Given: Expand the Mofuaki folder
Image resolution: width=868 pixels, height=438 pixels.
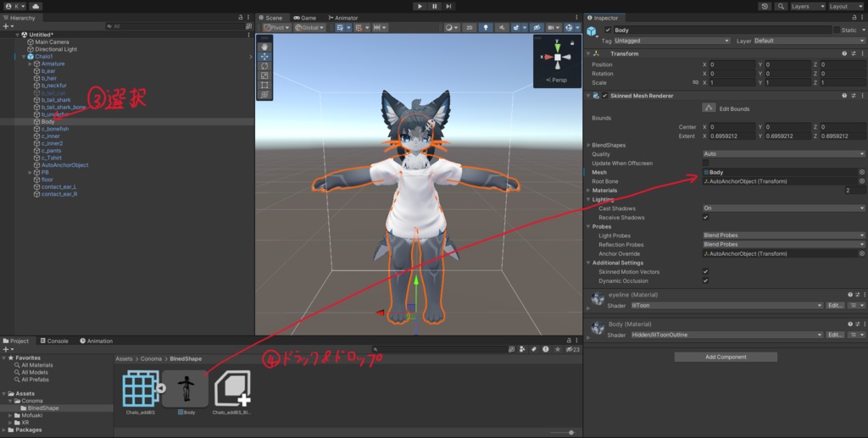Looking at the screenshot, I should click(10, 415).
